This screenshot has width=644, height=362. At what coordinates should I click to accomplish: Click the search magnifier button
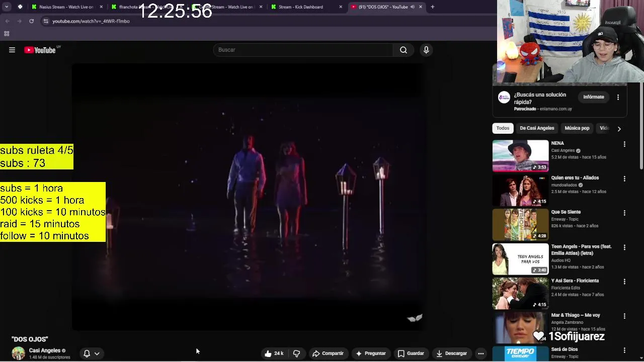pos(404,50)
